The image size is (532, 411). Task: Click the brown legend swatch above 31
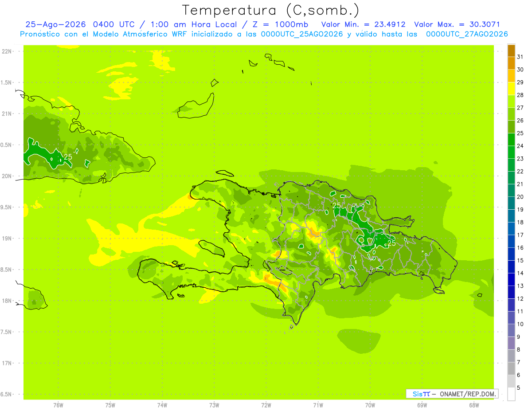(x=511, y=51)
